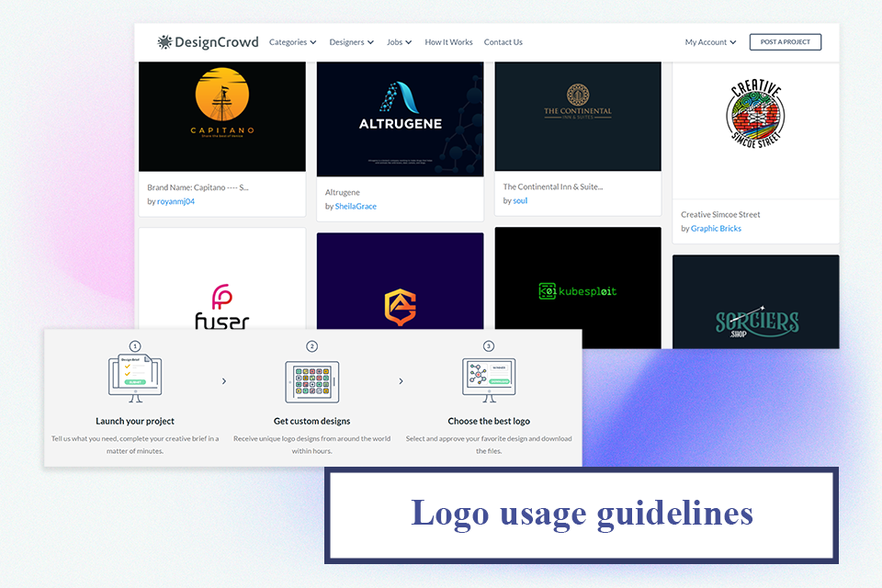The image size is (882, 588).
Task: Open the Creative Simcoe Street logo thumbnail
Action: pyautogui.click(x=755, y=131)
